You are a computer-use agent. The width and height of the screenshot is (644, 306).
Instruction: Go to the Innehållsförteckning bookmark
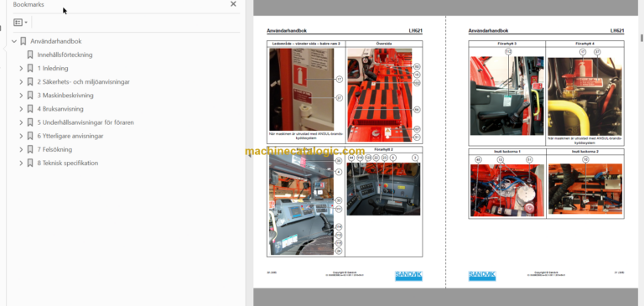(x=65, y=55)
